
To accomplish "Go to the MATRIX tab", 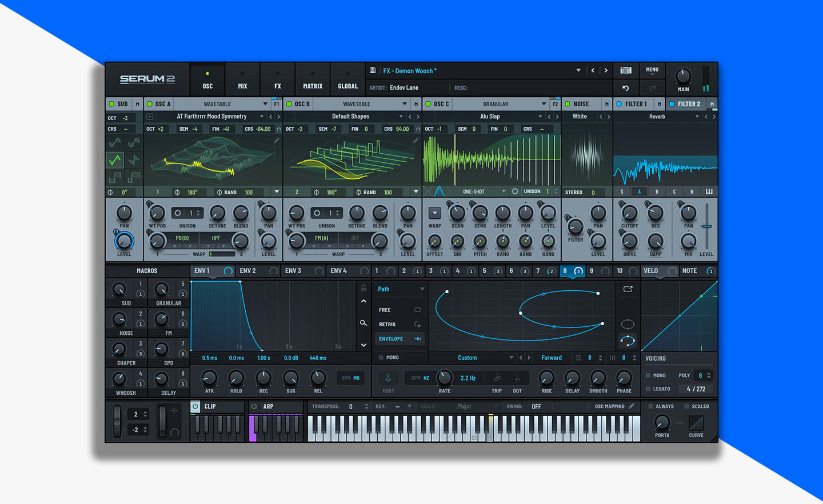I will [x=313, y=79].
